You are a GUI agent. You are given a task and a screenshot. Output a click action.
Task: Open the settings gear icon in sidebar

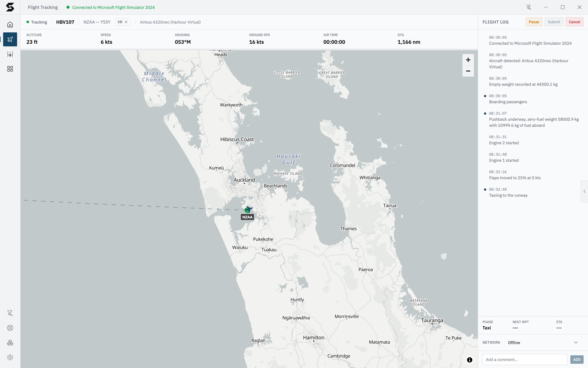[10, 357]
